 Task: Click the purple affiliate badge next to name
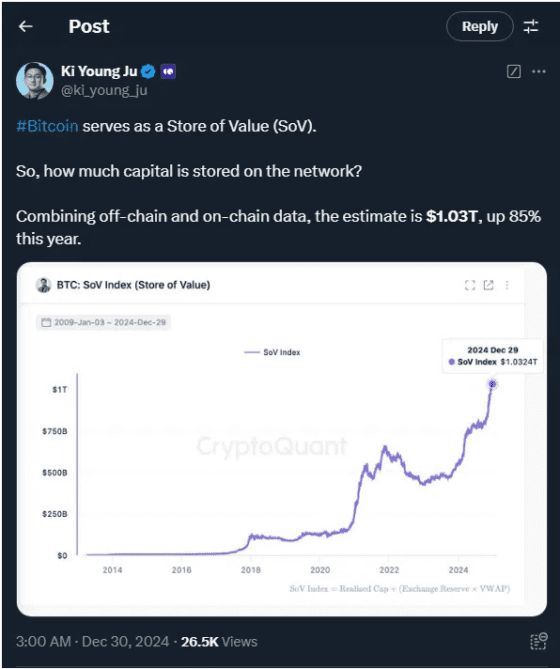click(168, 71)
